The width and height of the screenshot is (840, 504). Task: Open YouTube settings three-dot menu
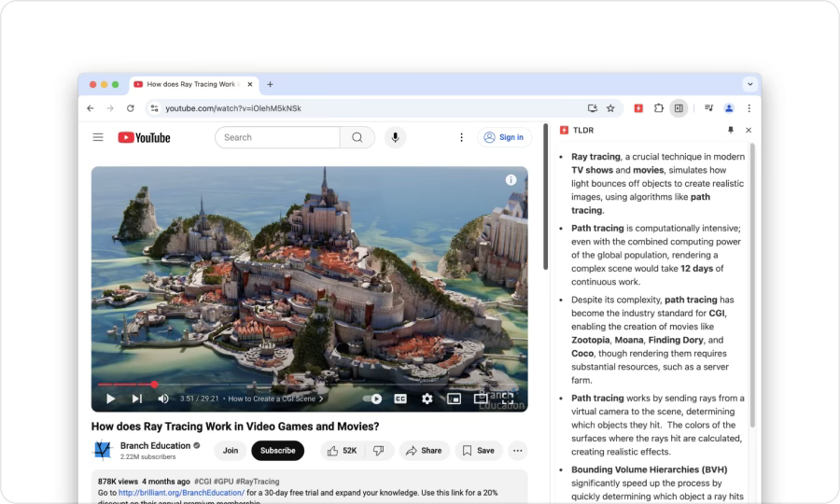461,137
